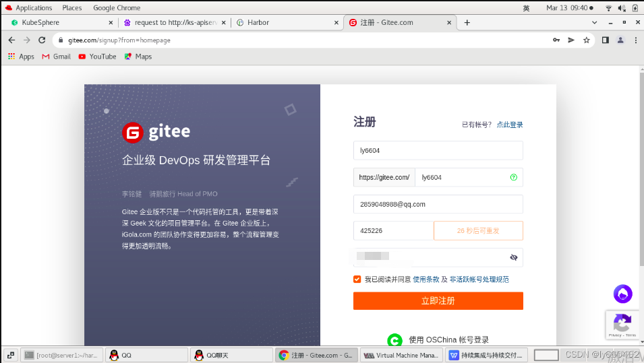
Task: Open QQ window from taskbar
Action: [146, 355]
